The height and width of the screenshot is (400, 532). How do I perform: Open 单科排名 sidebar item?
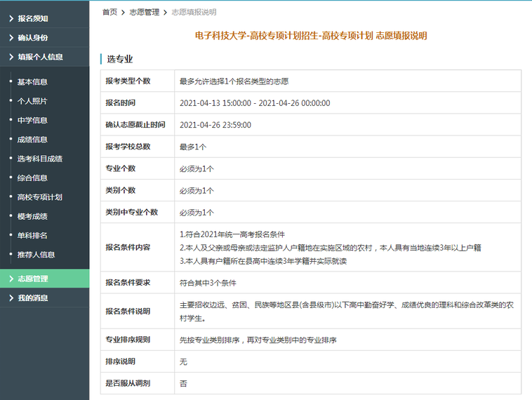(x=32, y=236)
